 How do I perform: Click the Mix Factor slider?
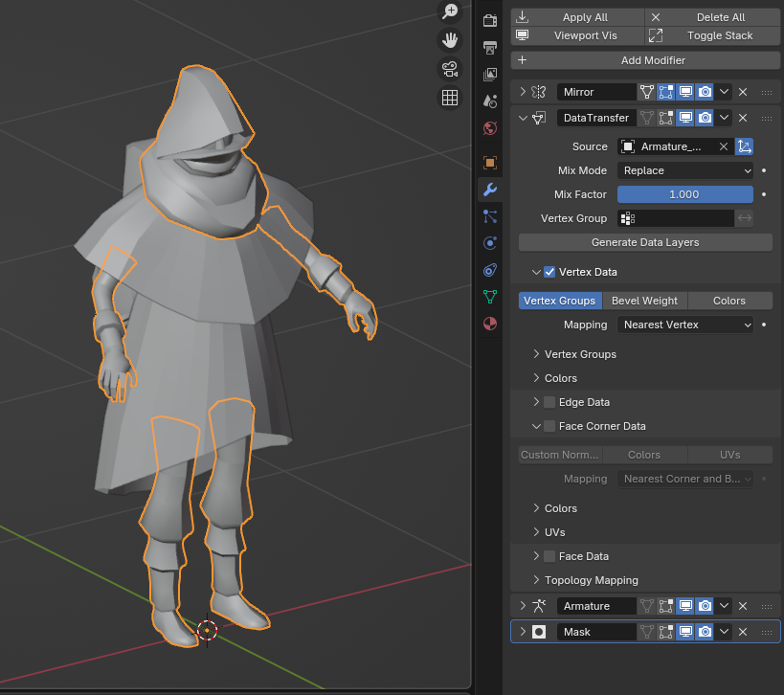click(x=685, y=194)
